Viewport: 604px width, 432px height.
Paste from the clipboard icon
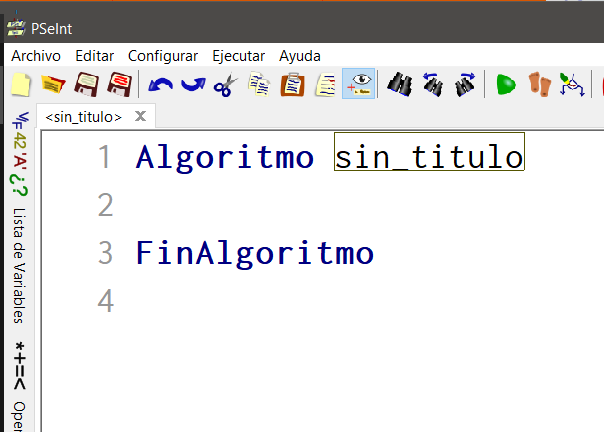point(292,84)
